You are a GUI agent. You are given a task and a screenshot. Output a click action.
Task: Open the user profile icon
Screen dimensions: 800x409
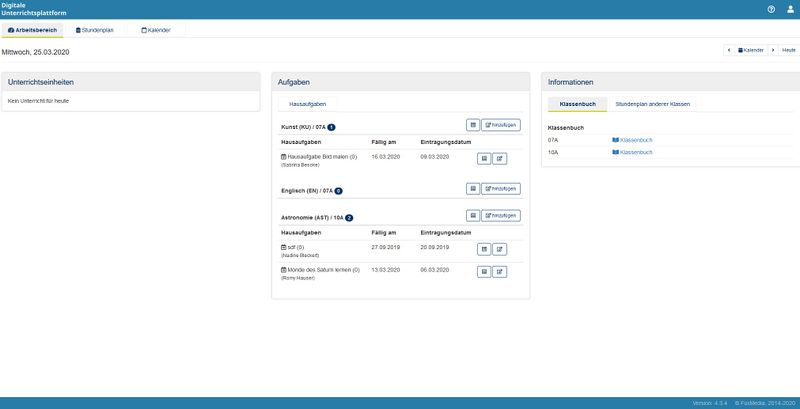pyautogui.click(x=790, y=9)
